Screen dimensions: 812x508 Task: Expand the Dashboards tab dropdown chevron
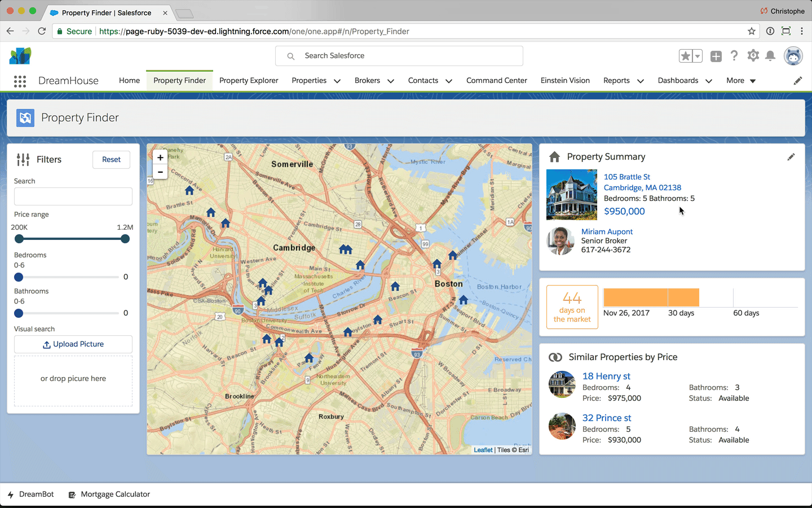[x=709, y=81]
